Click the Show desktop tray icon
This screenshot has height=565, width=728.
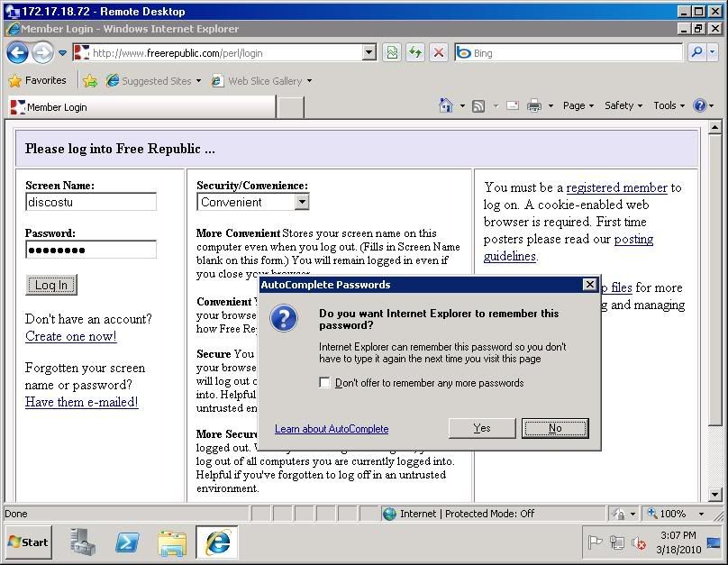tap(714, 542)
